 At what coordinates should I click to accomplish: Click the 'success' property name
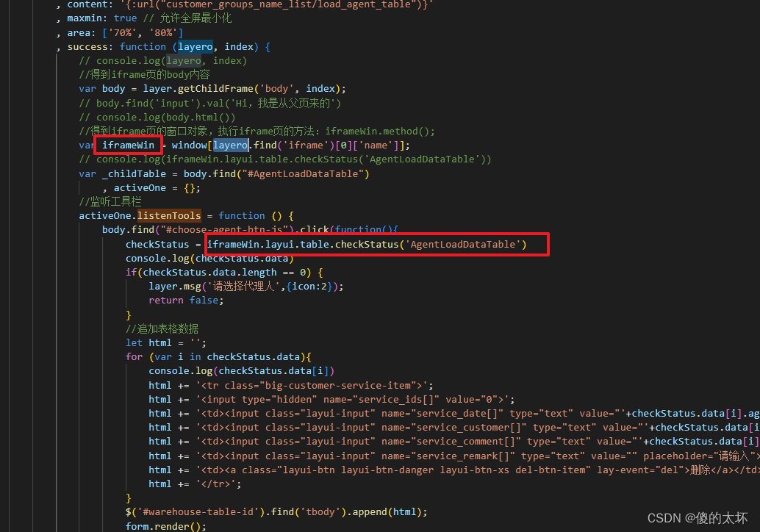87,47
